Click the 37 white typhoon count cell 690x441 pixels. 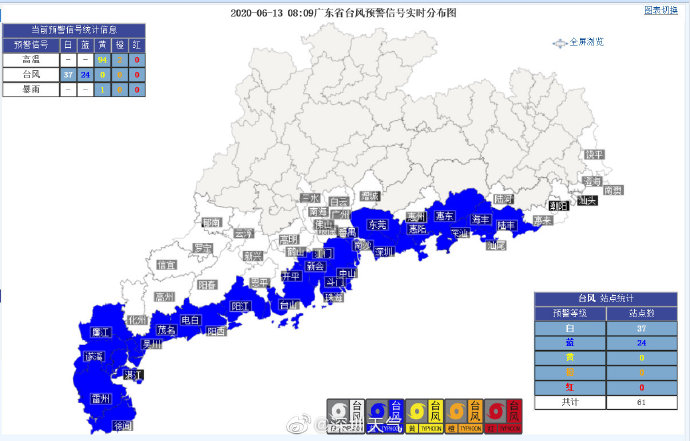pyautogui.click(x=68, y=74)
